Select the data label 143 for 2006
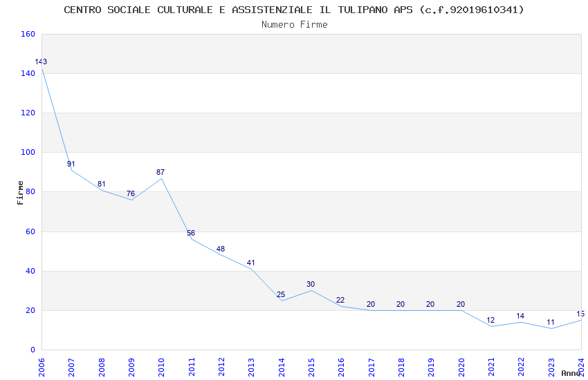The height and width of the screenshot is (380, 588). pyautogui.click(x=41, y=61)
